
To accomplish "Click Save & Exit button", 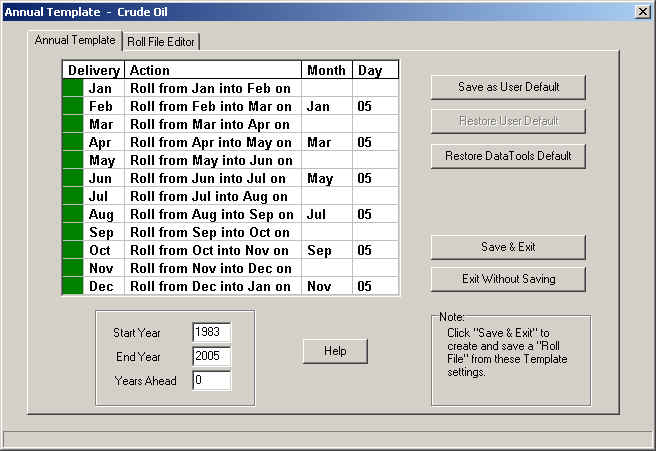I will point(508,247).
